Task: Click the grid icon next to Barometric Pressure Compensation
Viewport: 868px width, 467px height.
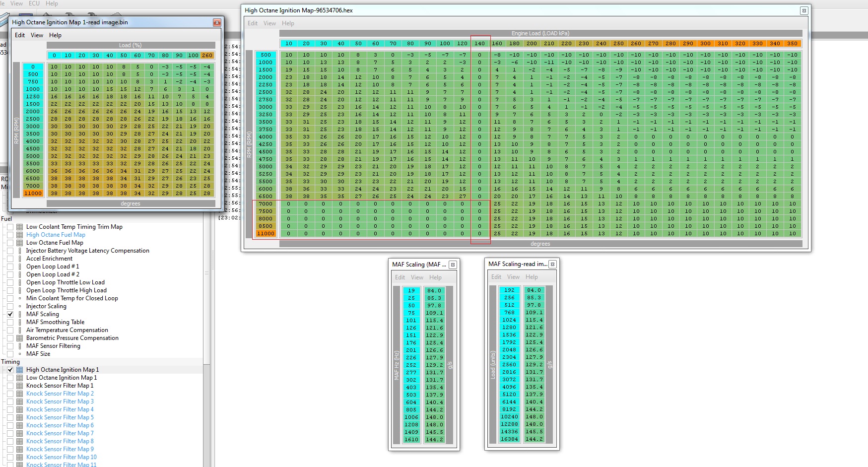Action: click(x=20, y=338)
